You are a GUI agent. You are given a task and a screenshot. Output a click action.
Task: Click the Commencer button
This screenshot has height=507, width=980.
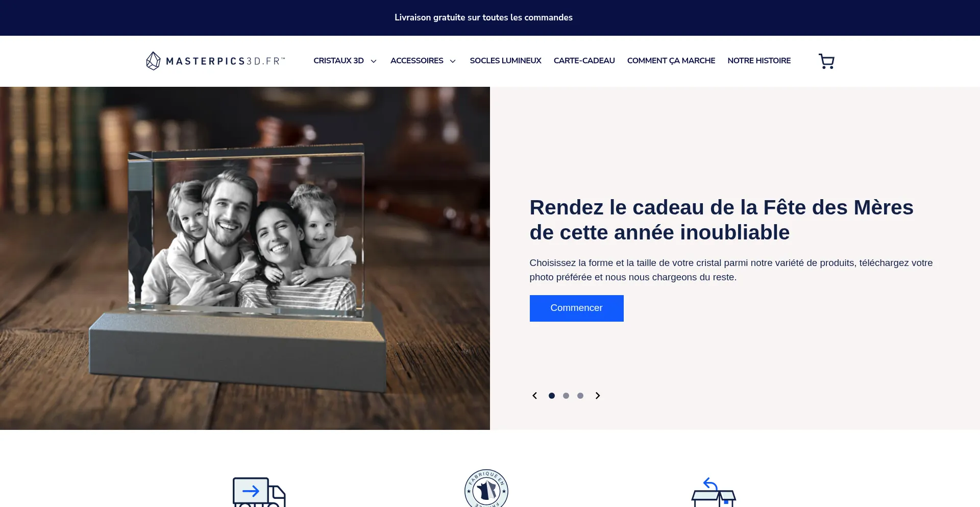point(576,308)
